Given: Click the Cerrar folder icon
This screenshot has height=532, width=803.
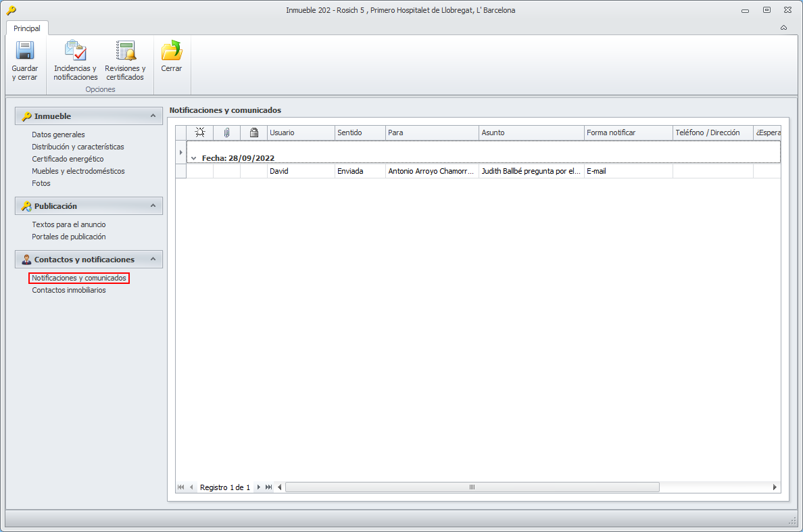Looking at the screenshot, I should tap(172, 52).
